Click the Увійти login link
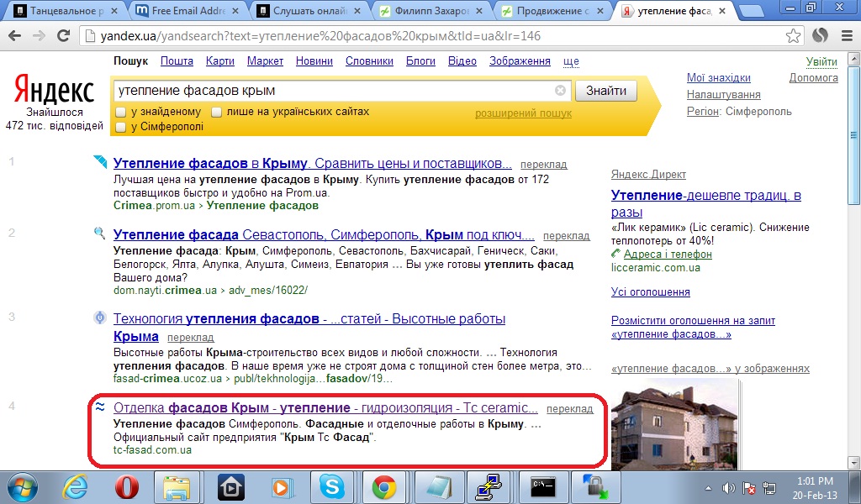The image size is (861, 504). pyautogui.click(x=821, y=61)
